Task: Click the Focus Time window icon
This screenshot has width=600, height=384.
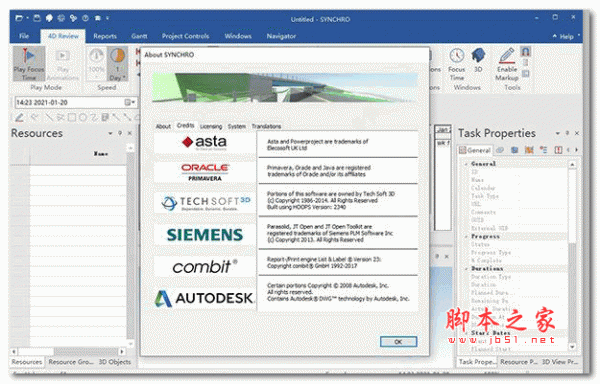Action: [457, 63]
